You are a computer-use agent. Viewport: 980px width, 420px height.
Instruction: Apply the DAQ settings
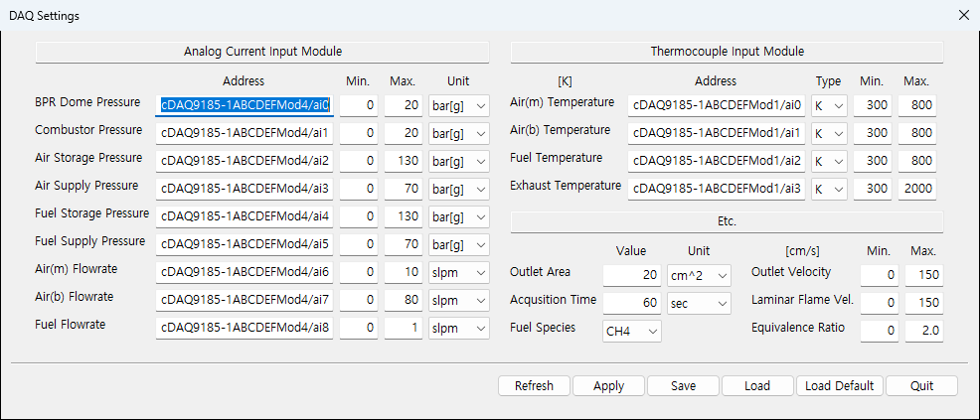click(x=608, y=385)
